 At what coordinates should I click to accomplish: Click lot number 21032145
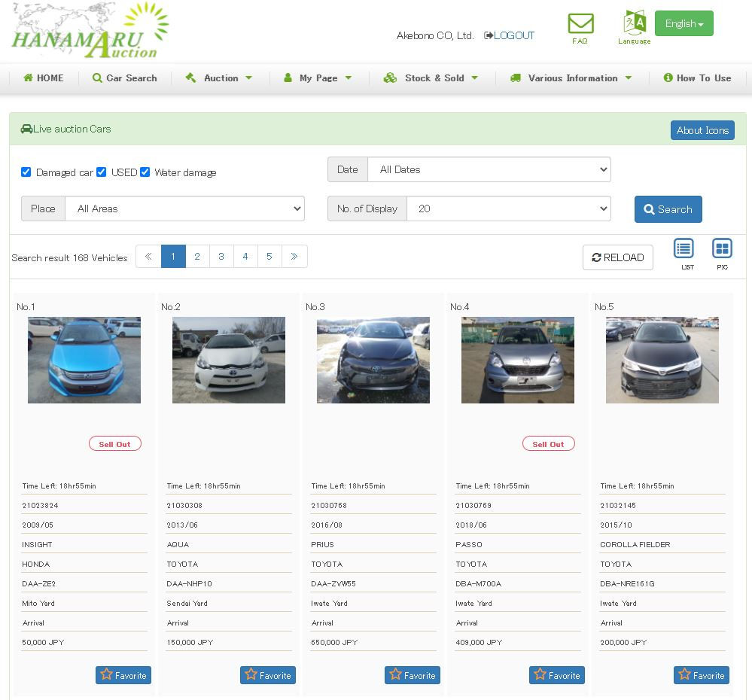(x=618, y=505)
